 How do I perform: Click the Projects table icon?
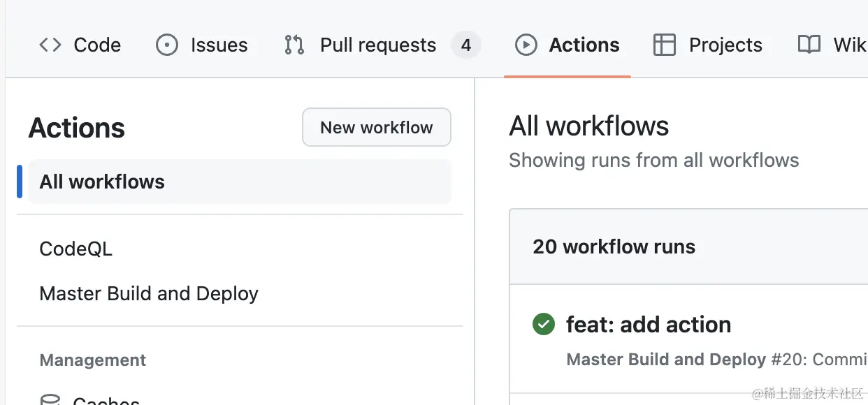[664, 45]
